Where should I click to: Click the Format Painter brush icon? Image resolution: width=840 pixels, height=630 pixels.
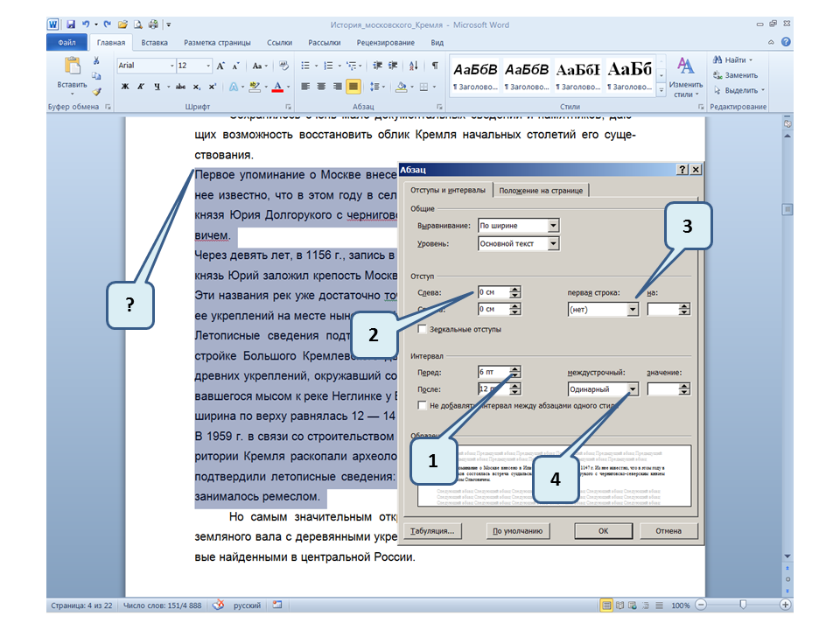[97, 91]
